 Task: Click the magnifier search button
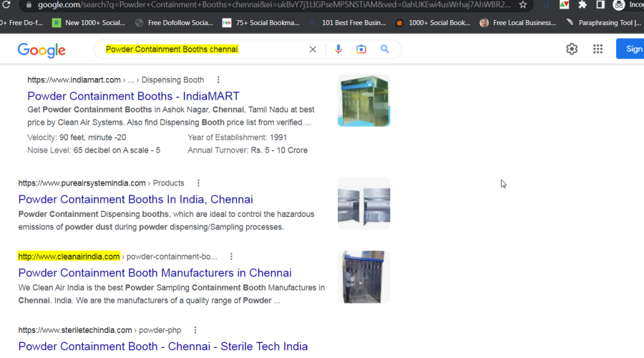click(384, 49)
